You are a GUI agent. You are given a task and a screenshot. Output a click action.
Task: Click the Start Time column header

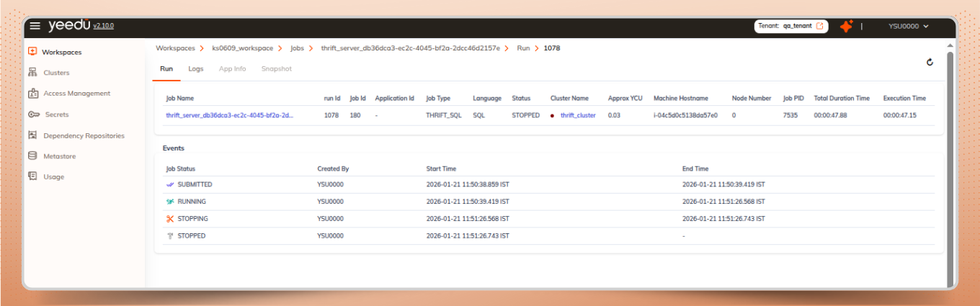click(x=441, y=168)
